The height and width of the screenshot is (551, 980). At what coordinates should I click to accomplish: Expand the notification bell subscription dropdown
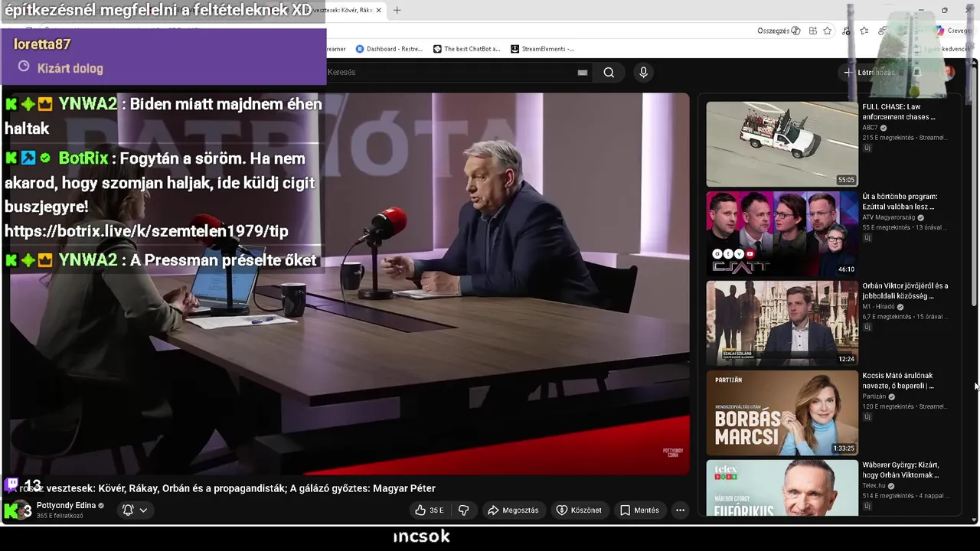pos(135,510)
